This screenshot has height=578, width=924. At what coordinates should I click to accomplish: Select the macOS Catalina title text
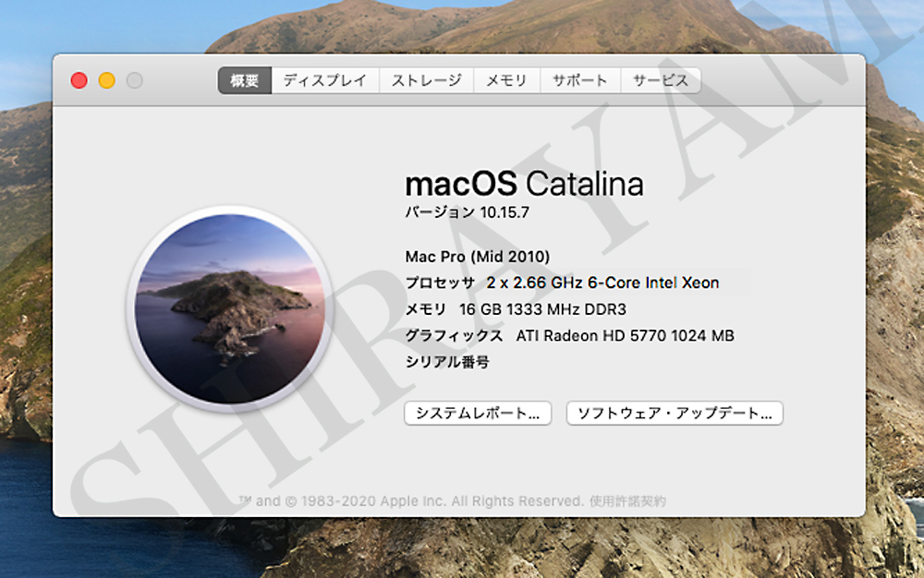point(525,184)
